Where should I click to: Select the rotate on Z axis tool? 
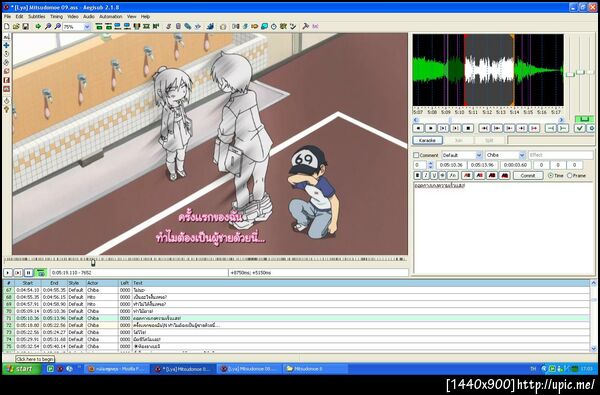(7, 54)
